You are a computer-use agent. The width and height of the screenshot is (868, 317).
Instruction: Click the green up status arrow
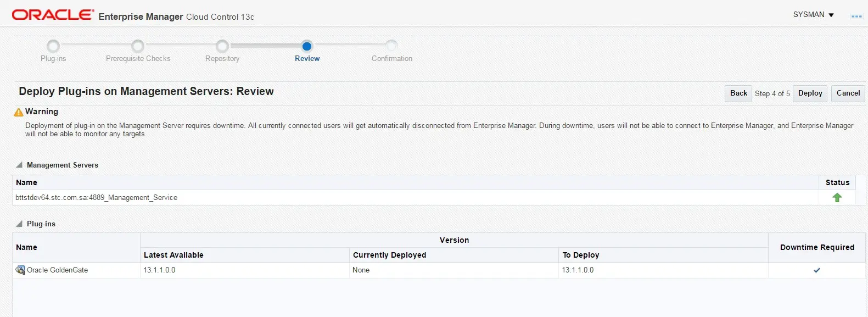(837, 198)
